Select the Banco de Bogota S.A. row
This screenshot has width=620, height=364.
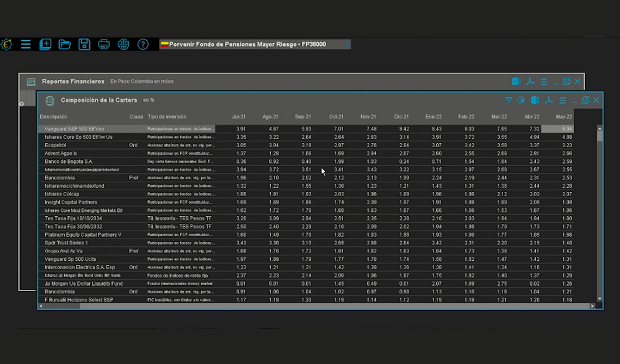(x=306, y=161)
